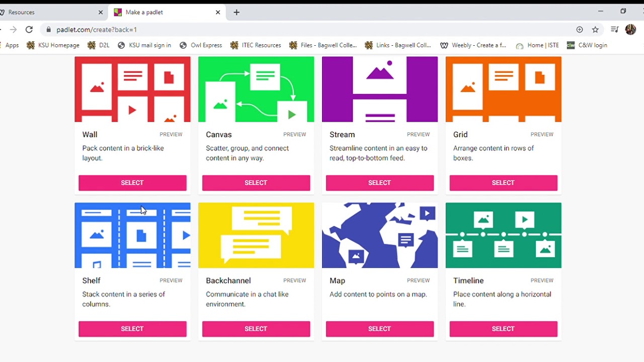Select the Stream layout
This screenshot has height=362, width=644.
click(380, 183)
